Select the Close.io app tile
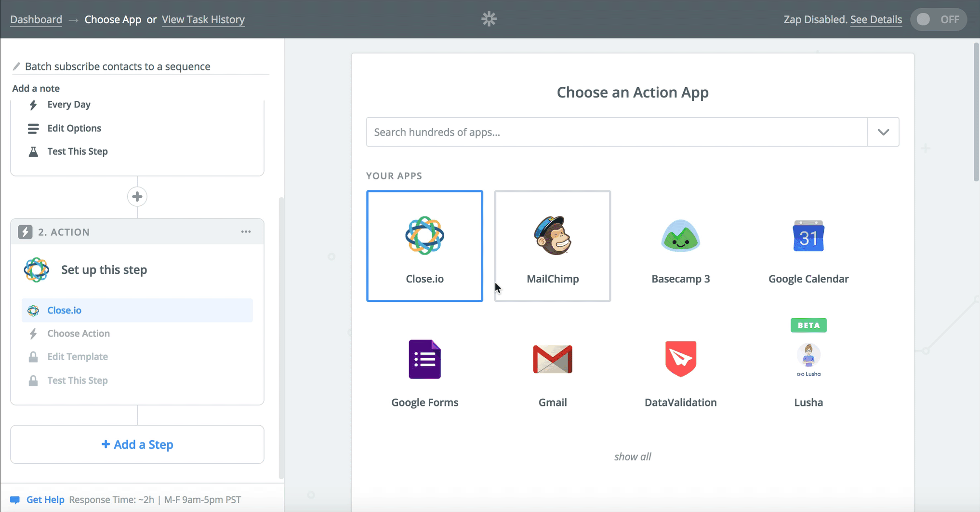Screen dimensions: 980x512 [424, 246]
